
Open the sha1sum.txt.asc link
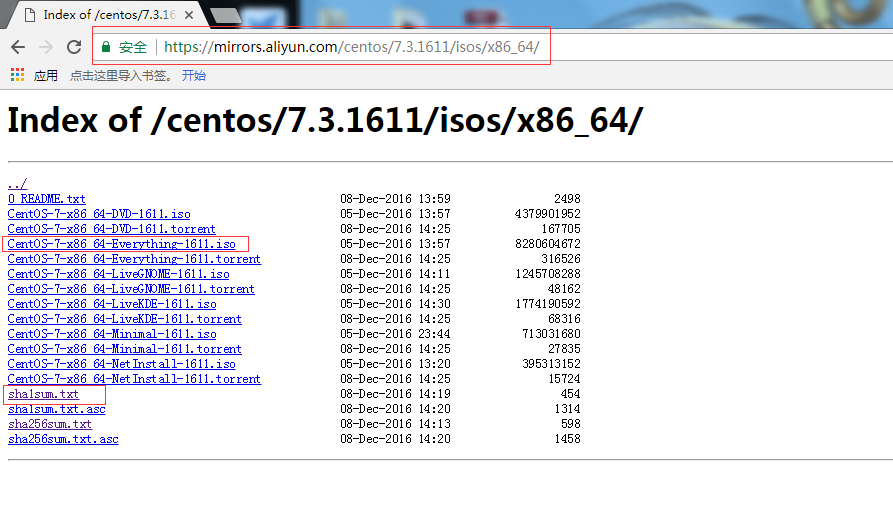(56, 408)
